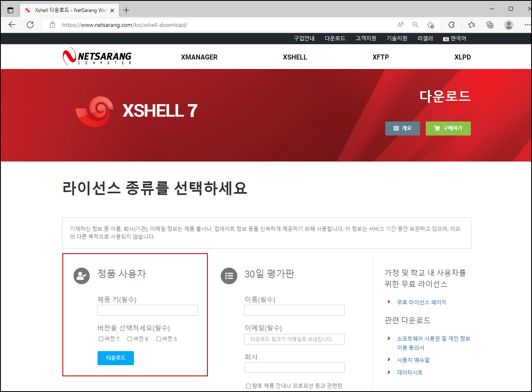This screenshot has height=392, width=532.
Task: Click the 제품 키 input field
Action: coord(148,310)
